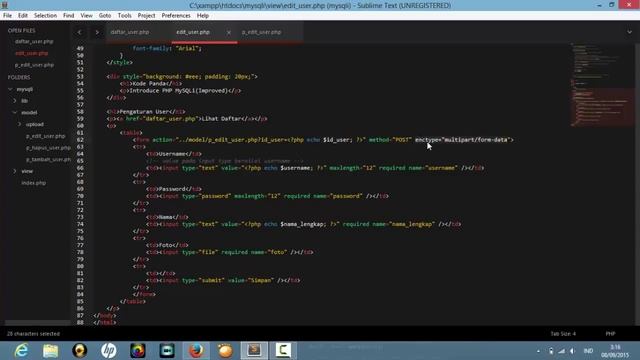Open the Selection menu
This screenshot has height=360, width=640.
[45, 16]
